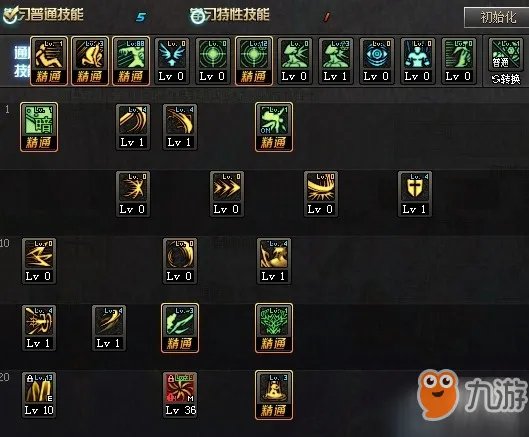Image resolution: width=529 pixels, height=437 pixels.
Task: Select the 暗 green mastered skill icon
Action: [39, 127]
